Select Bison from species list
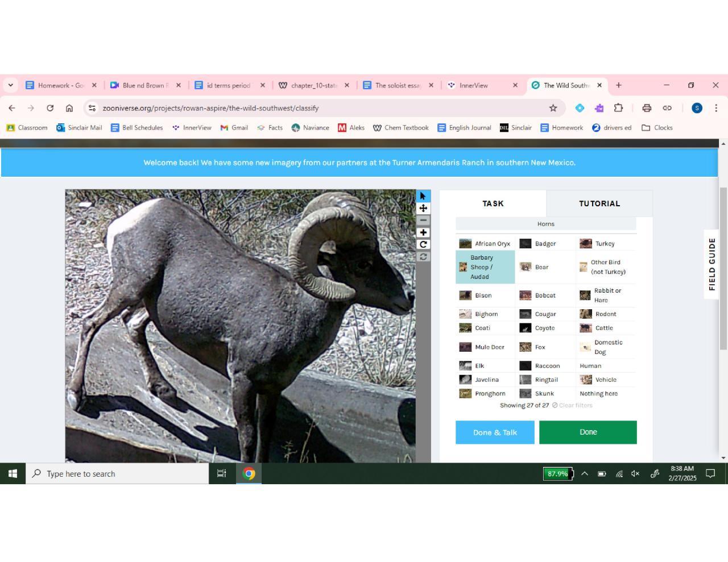Image resolution: width=728 pixels, height=562 pixels. pos(485,295)
